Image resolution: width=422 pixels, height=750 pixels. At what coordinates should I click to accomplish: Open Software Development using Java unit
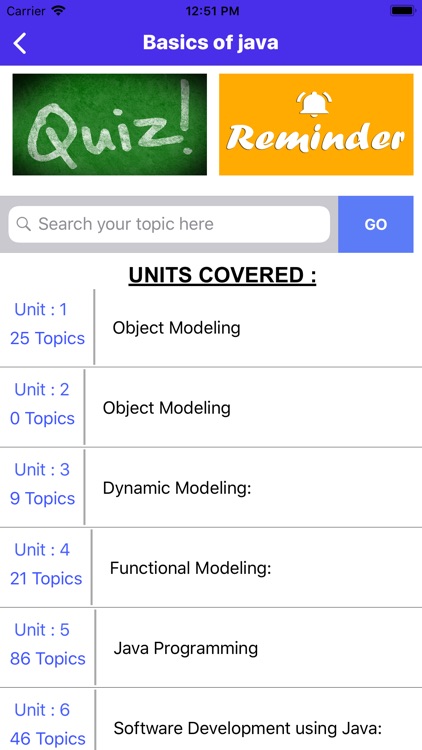211,720
